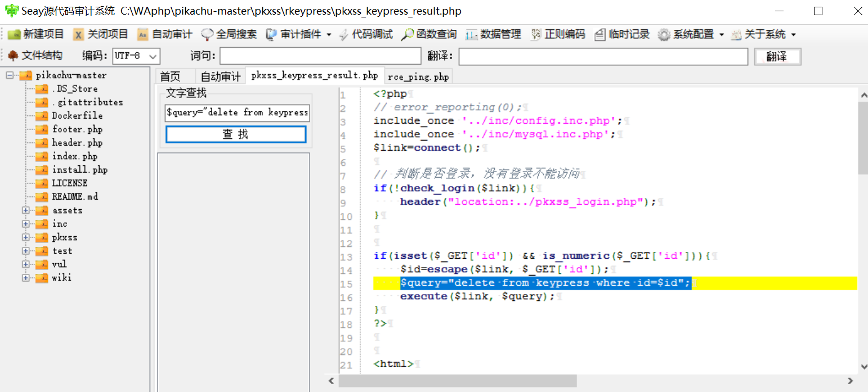Click the error_reporting(0) comment line
Viewport: 868px width, 392px height.
click(x=448, y=107)
